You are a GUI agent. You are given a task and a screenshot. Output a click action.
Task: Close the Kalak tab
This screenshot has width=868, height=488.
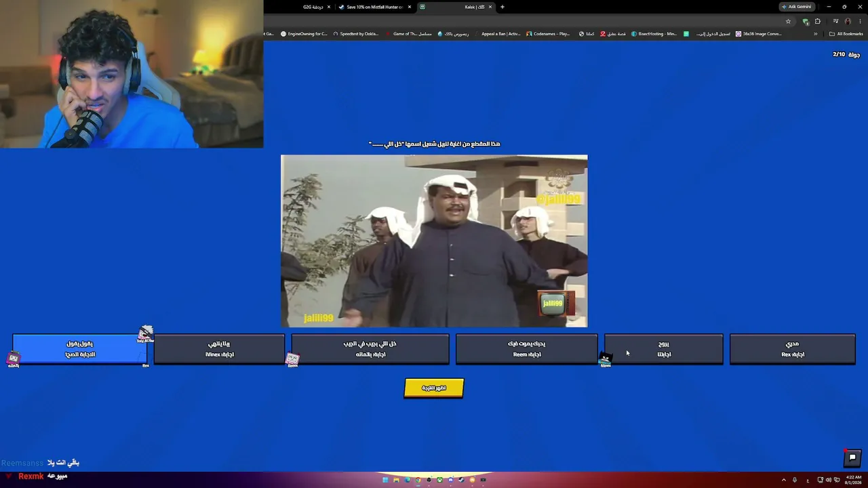click(x=490, y=7)
